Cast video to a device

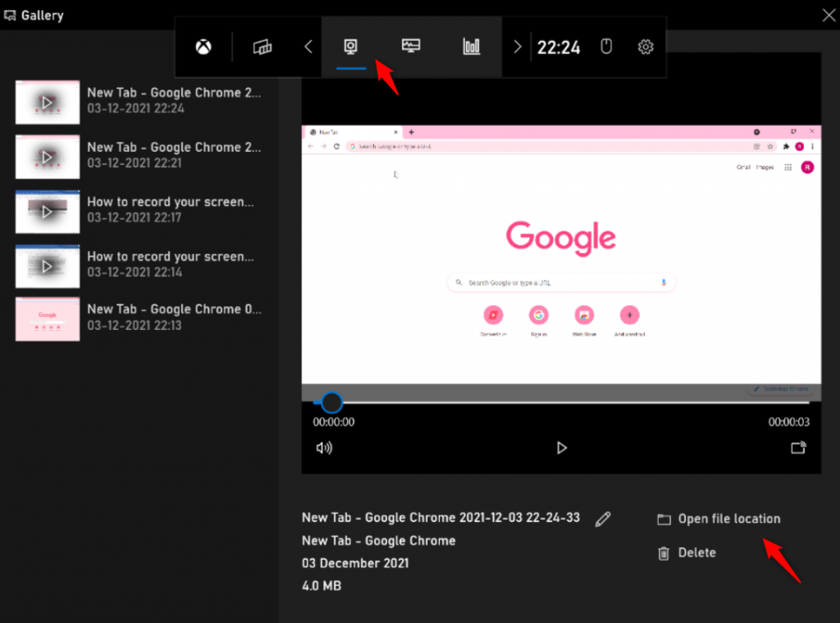[x=798, y=447]
